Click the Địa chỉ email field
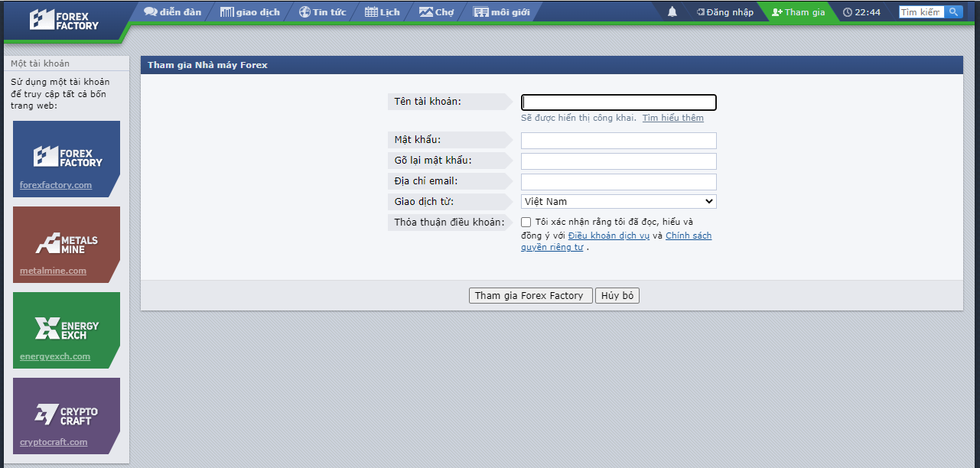This screenshot has height=468, width=980. click(x=619, y=182)
